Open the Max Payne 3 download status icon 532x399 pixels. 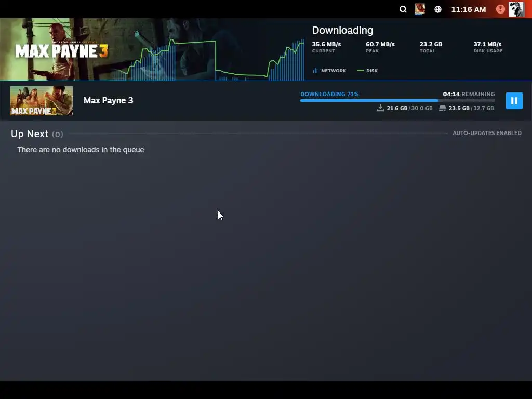[x=420, y=9]
